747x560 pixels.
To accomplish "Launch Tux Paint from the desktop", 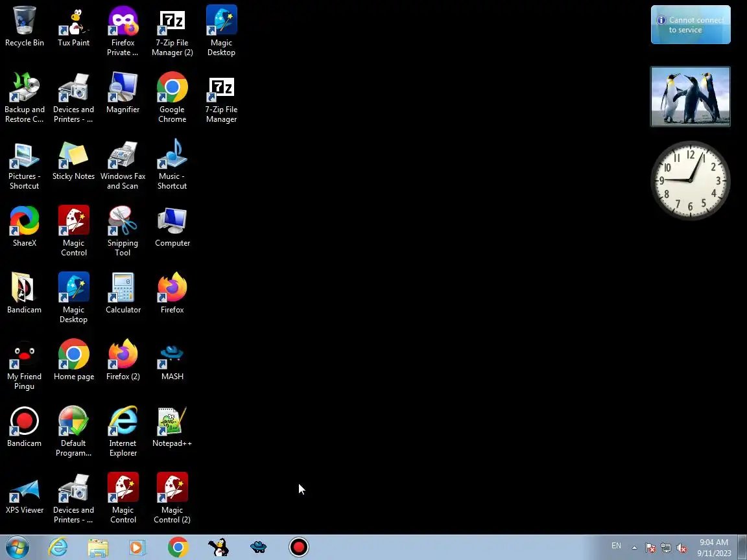I will 73,27.
